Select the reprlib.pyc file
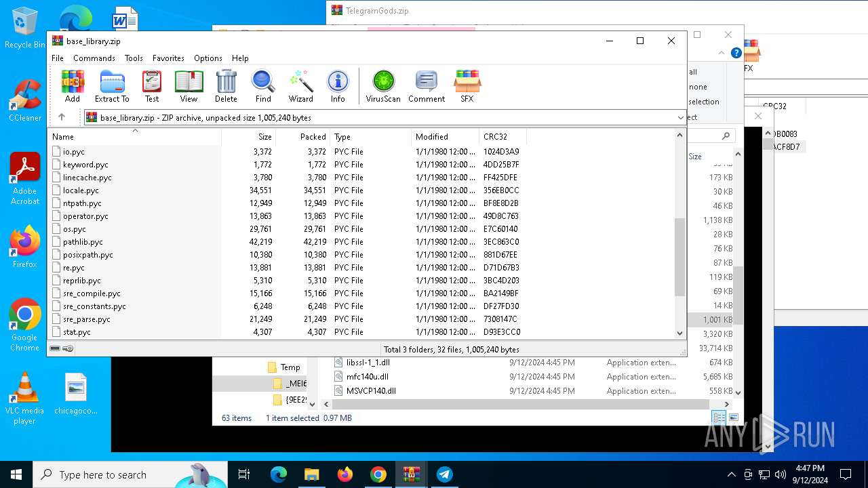This screenshot has height=488, width=868. coord(82,281)
